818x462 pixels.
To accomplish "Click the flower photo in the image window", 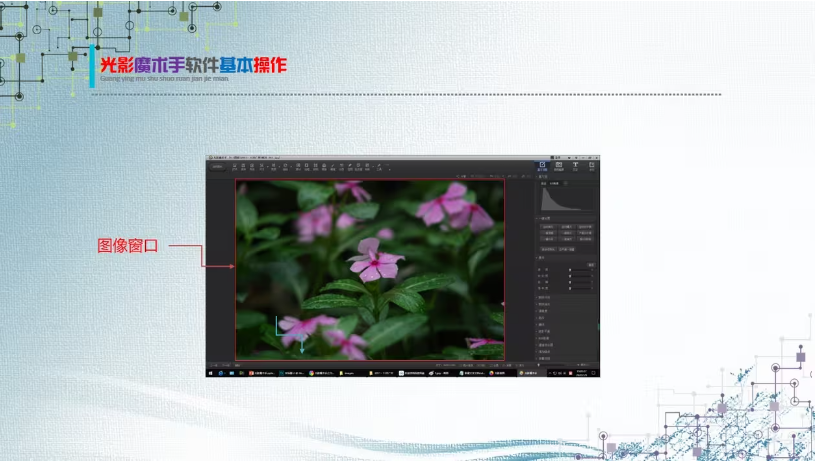I will coord(370,270).
